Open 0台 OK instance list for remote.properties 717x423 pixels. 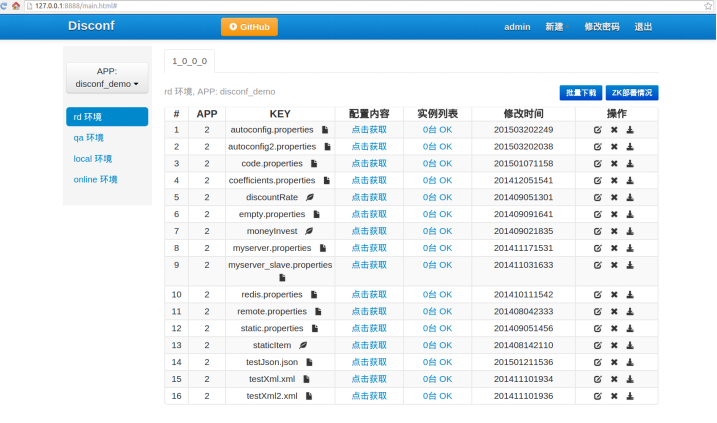pos(437,312)
